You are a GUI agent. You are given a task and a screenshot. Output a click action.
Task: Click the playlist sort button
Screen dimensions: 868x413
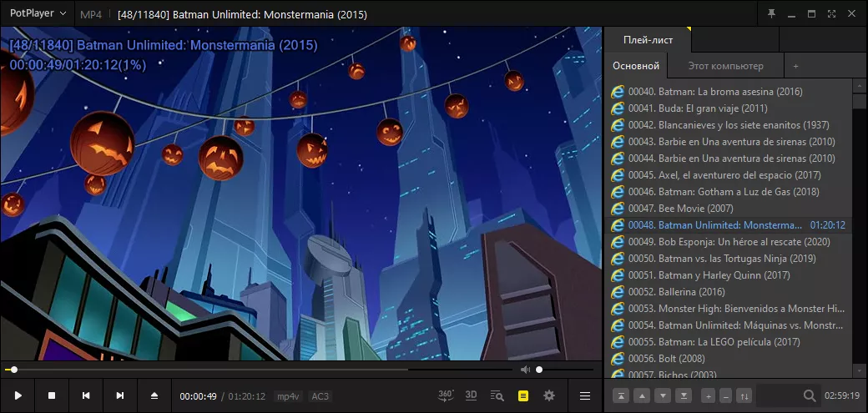click(x=744, y=395)
